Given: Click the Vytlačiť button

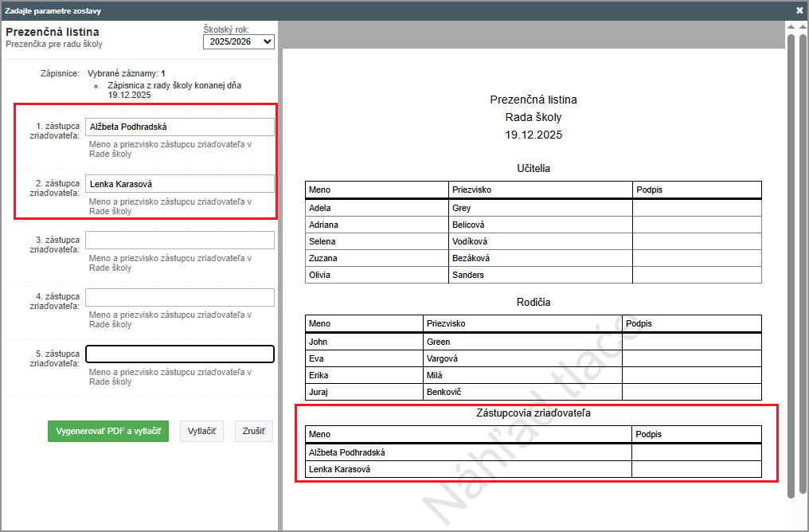Looking at the screenshot, I should [x=201, y=432].
